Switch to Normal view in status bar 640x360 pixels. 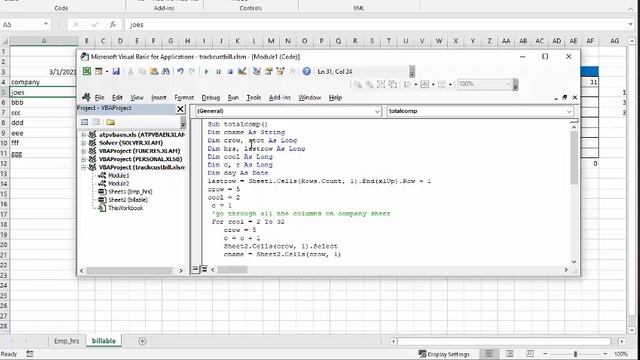(x=489, y=353)
